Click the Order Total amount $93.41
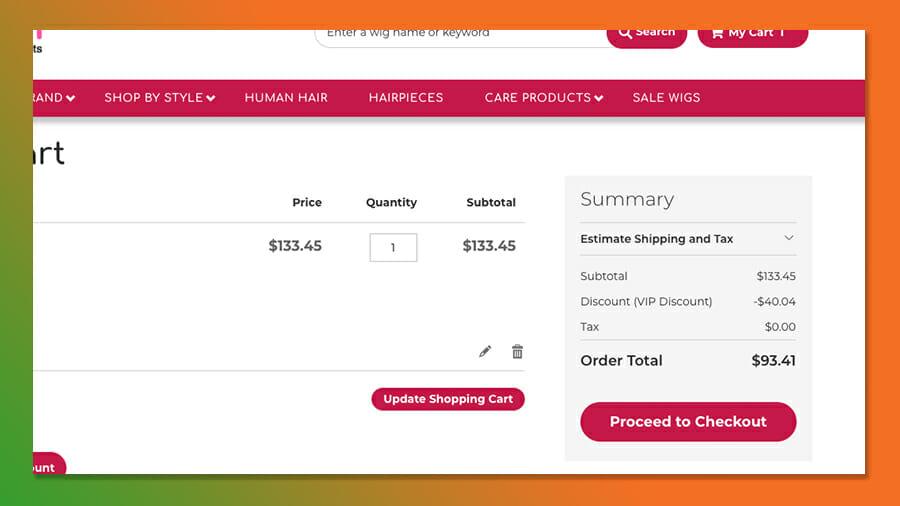The image size is (900, 506). [773, 361]
